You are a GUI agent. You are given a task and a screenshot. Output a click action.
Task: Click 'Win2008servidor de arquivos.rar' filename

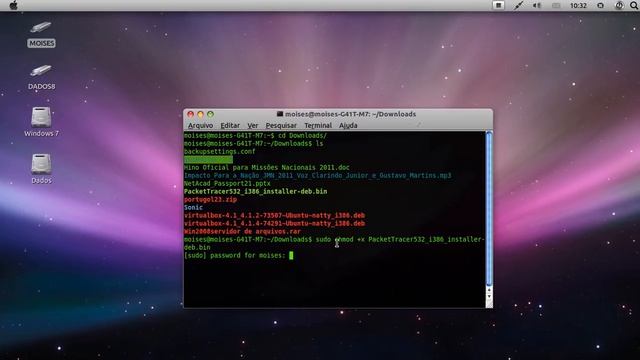(x=242, y=231)
